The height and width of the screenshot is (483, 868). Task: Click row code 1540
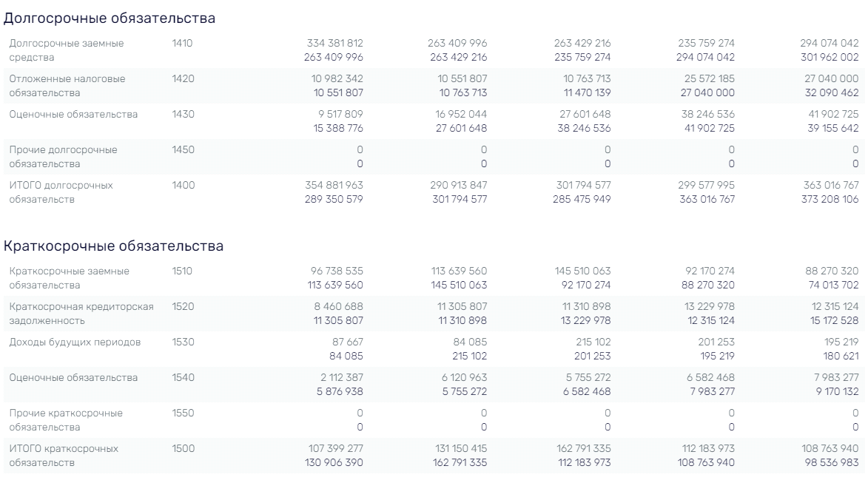[183, 378]
